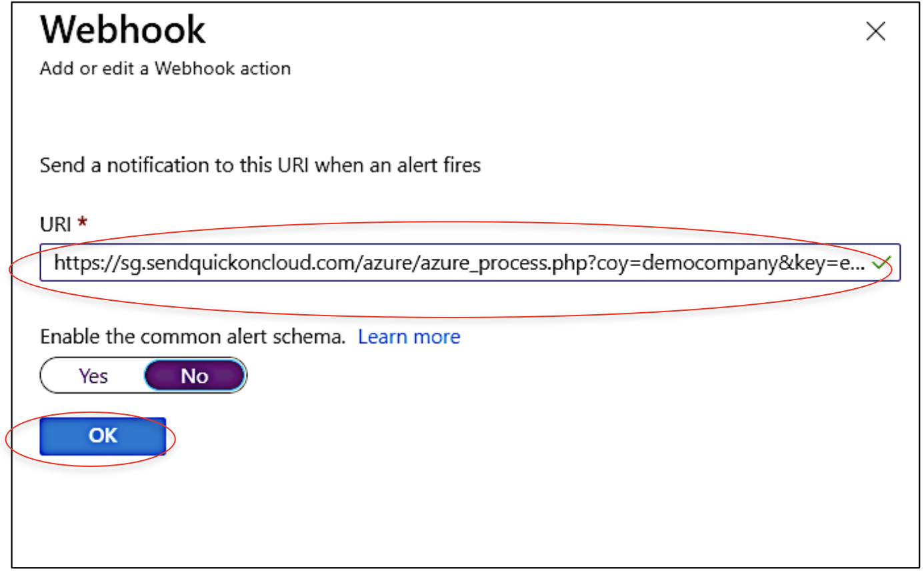Click the notification description text
The image size is (924, 575).
[x=267, y=165]
